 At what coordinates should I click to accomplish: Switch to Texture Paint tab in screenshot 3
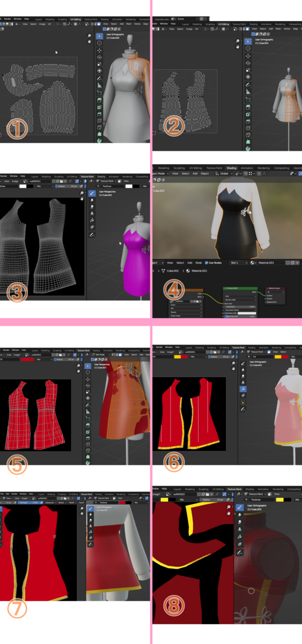click(x=87, y=177)
